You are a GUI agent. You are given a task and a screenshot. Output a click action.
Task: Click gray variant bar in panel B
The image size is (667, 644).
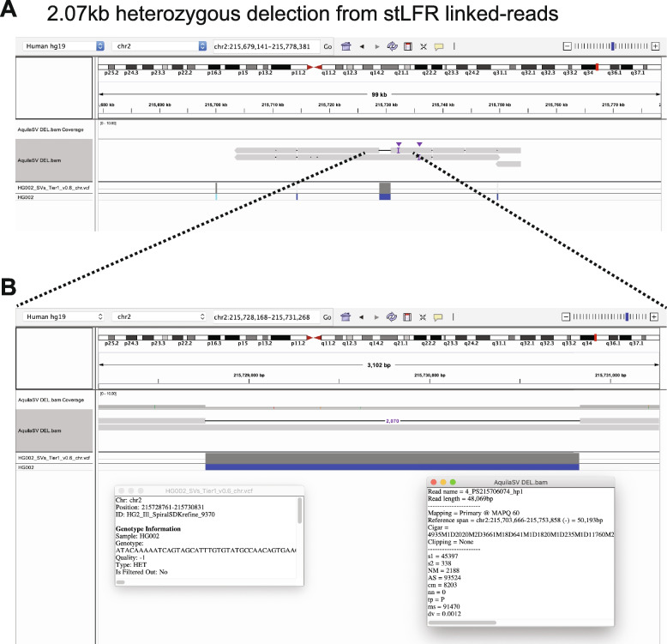click(392, 459)
